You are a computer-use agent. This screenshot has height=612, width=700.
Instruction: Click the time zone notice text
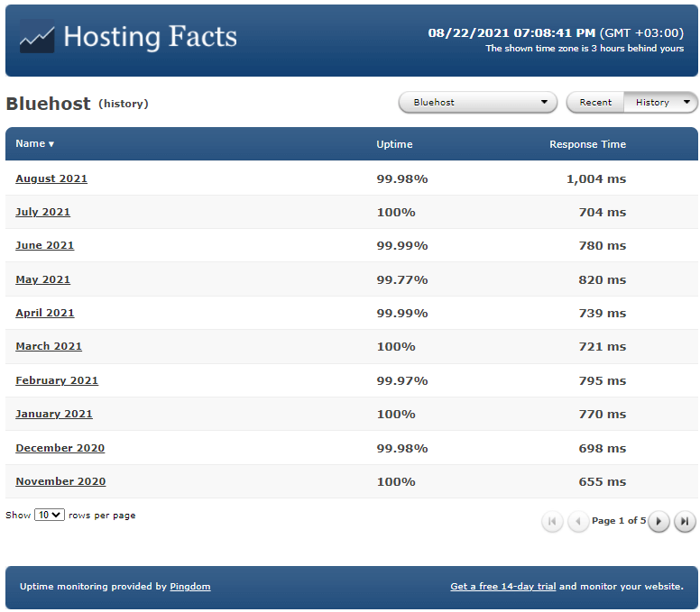pyautogui.click(x=585, y=48)
